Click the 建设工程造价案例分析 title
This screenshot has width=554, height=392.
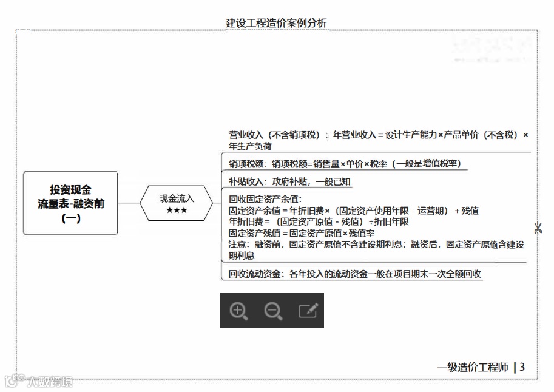[x=276, y=23]
